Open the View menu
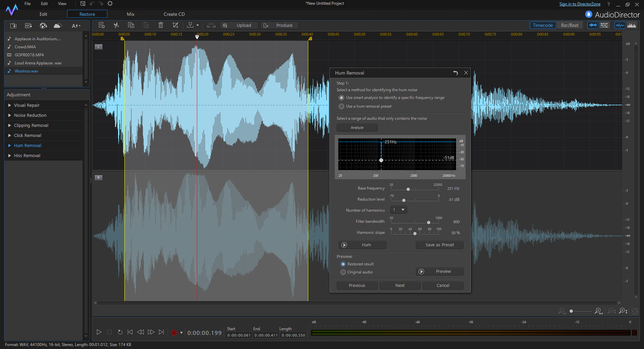 click(x=62, y=4)
